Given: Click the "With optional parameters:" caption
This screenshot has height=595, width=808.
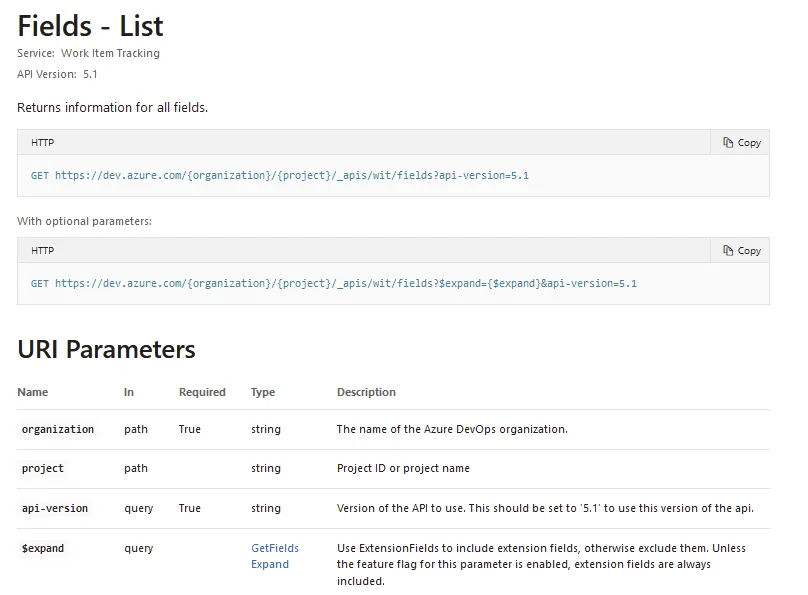Looking at the screenshot, I should point(84,221).
